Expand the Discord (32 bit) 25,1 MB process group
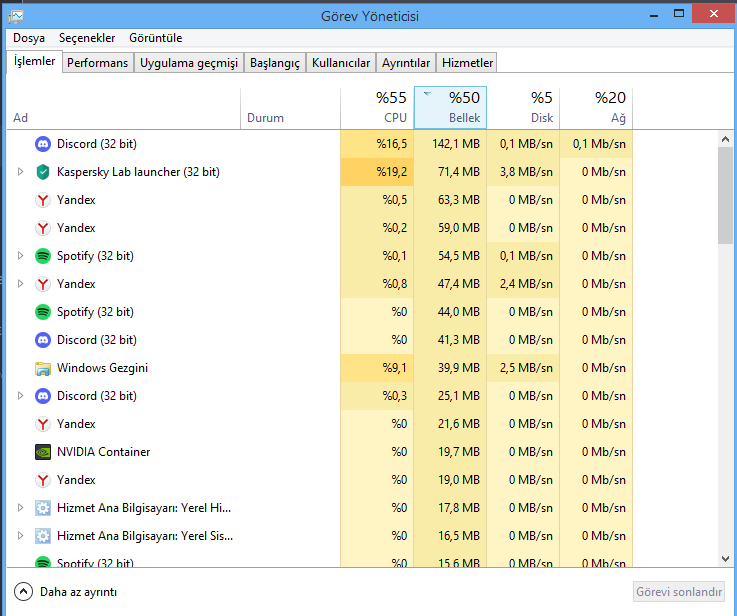737x616 pixels. (x=20, y=396)
